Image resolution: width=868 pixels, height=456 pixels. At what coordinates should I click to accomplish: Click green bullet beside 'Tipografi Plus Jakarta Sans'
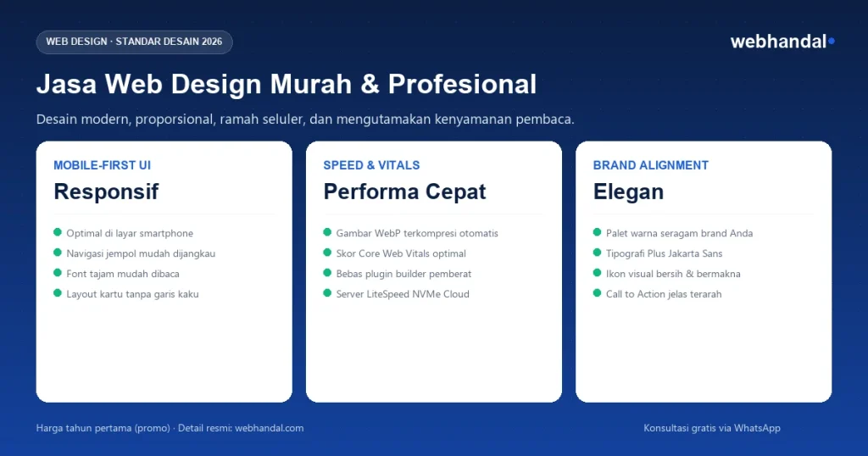pyautogui.click(x=597, y=253)
